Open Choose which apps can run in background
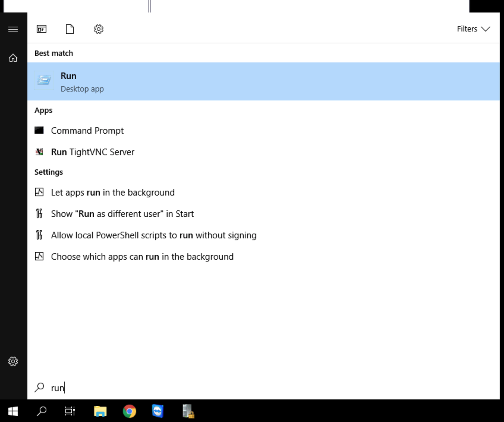Viewport: 504px width, 422px height. tap(264, 256)
